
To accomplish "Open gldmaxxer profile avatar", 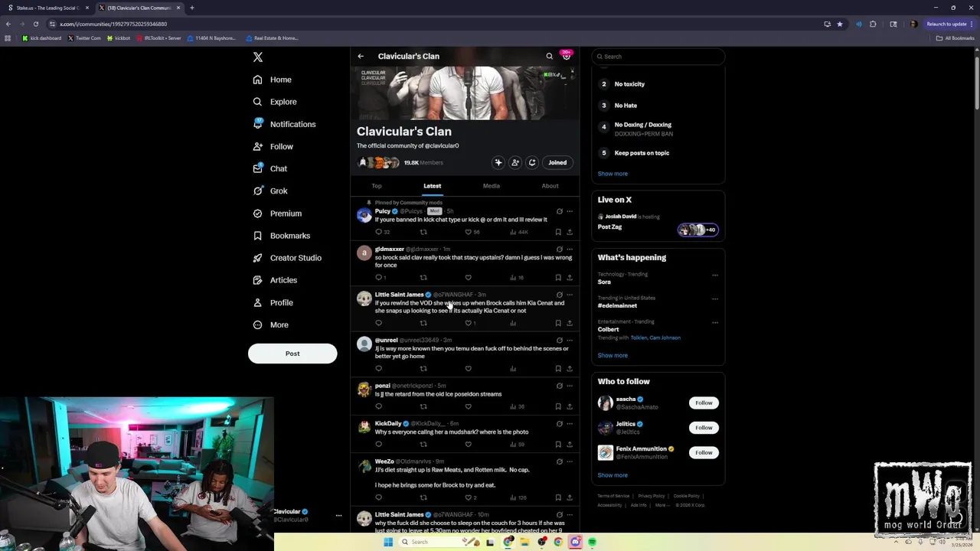I will [364, 253].
